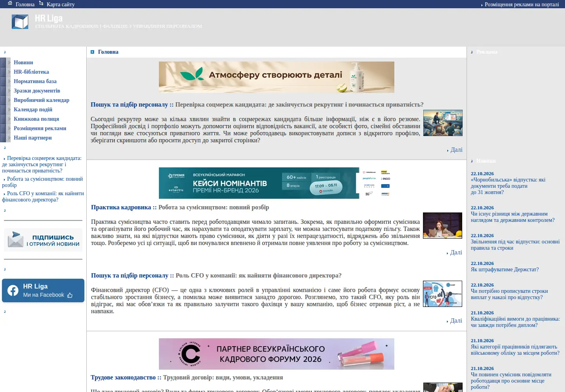Open Виробничий календар menu item

click(x=41, y=100)
